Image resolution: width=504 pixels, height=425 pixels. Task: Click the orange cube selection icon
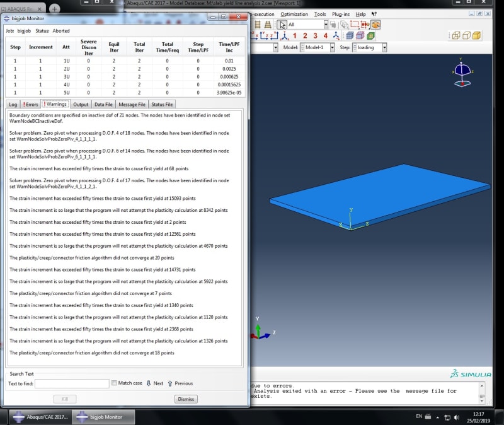point(375,25)
